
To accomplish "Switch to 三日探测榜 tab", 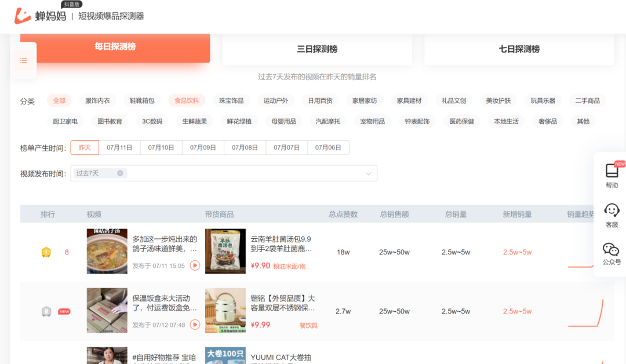I will click(317, 49).
